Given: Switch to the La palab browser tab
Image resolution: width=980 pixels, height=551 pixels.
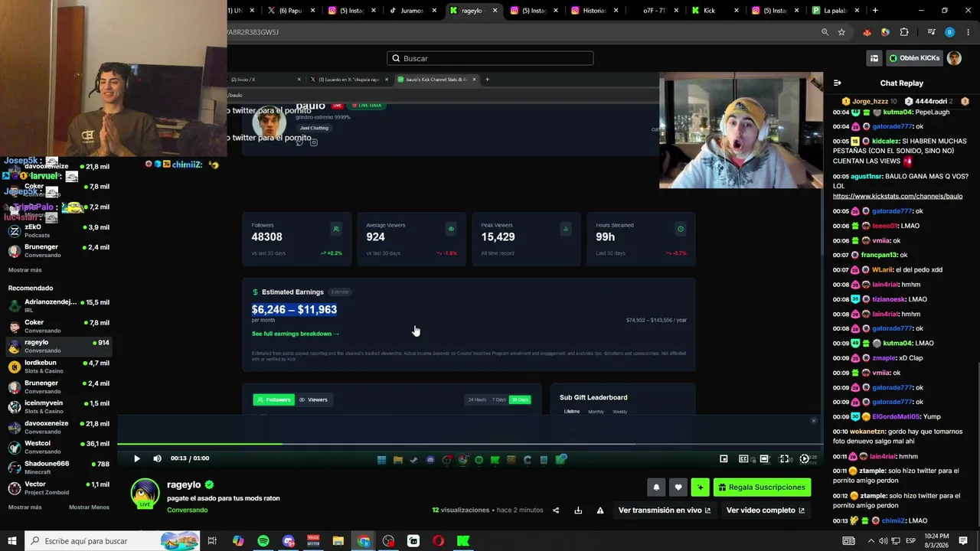Looking at the screenshot, I should point(835,11).
